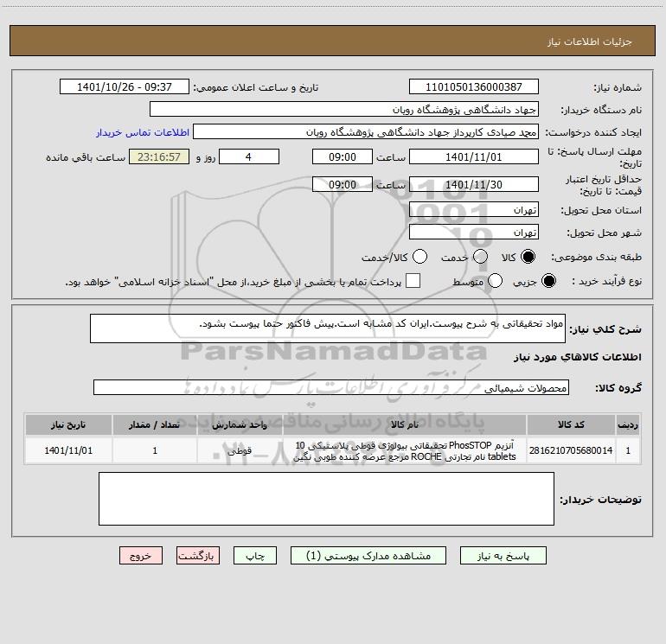Click the نام کالا column header
The height and width of the screenshot is (644, 666).
405,424
